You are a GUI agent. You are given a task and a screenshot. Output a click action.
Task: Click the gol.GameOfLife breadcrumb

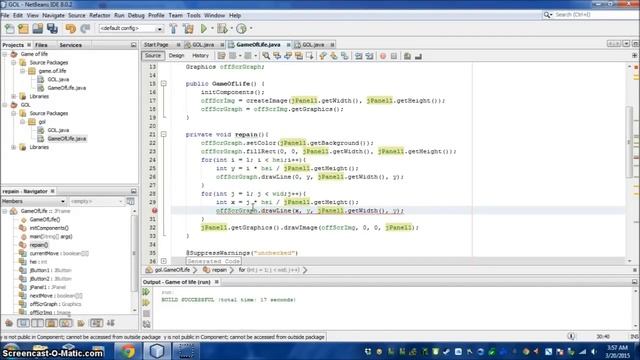pyautogui.click(x=172, y=270)
